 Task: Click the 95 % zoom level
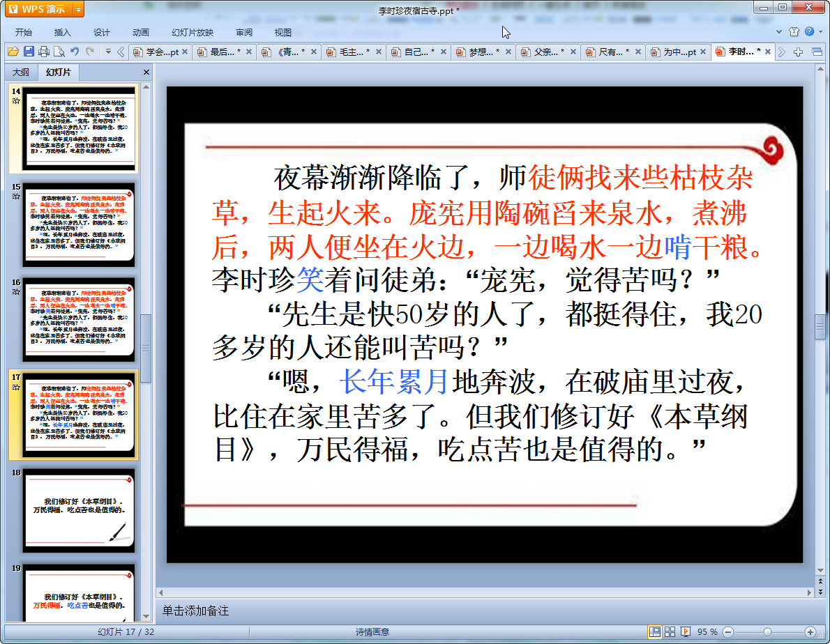click(707, 632)
